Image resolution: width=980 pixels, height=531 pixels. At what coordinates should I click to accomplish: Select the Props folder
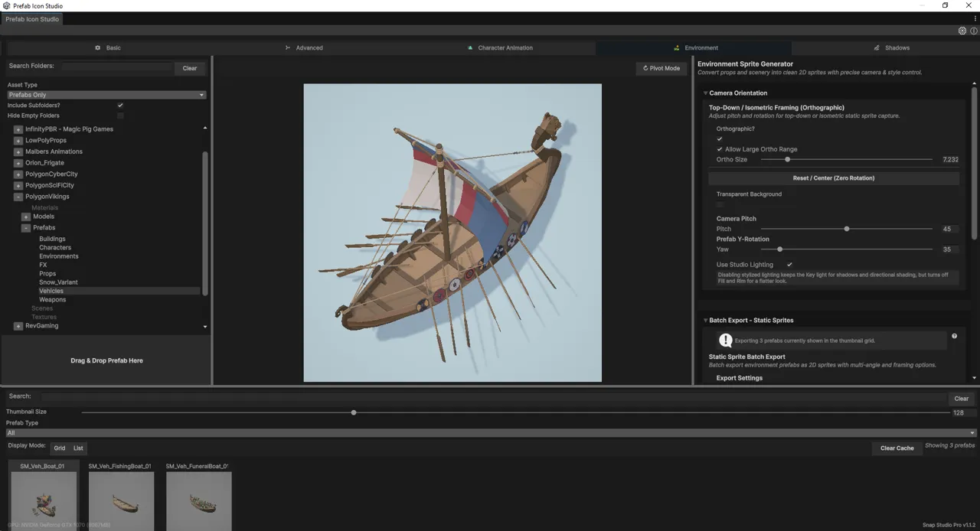[47, 274]
